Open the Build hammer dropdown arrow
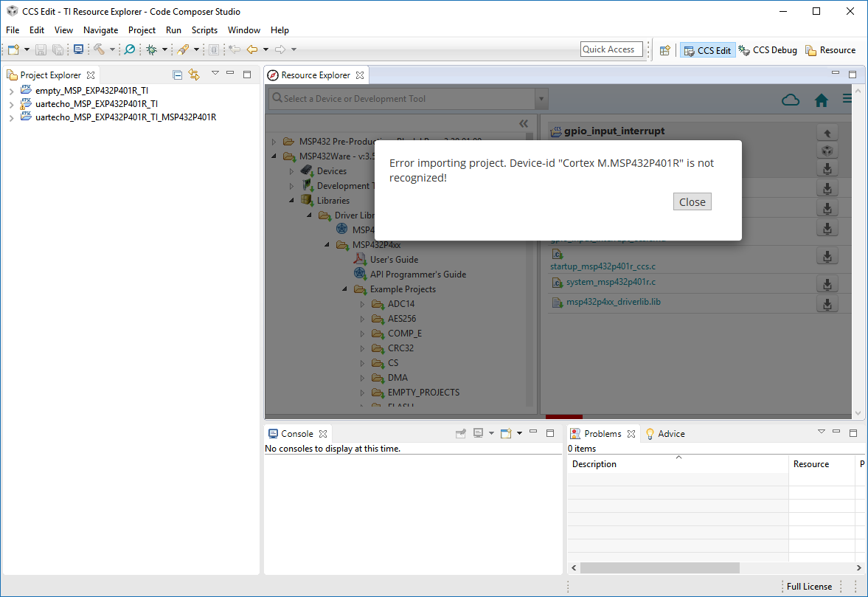This screenshot has width=868, height=597. point(112,50)
